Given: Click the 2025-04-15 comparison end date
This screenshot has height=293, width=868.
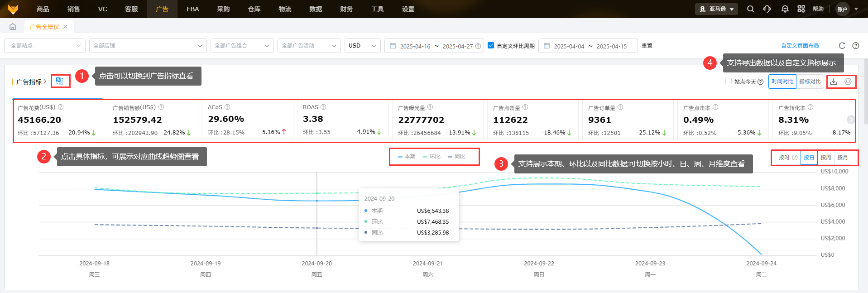Looking at the screenshot, I should point(612,46).
